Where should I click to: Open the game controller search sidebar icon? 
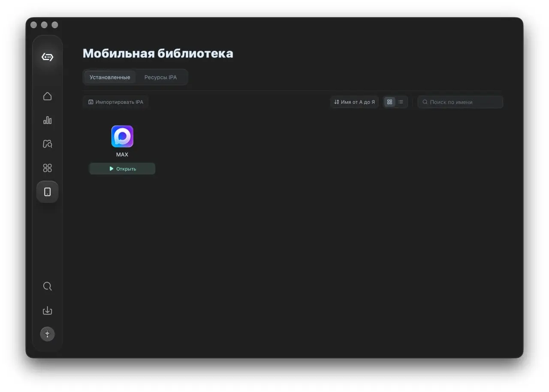click(47, 144)
